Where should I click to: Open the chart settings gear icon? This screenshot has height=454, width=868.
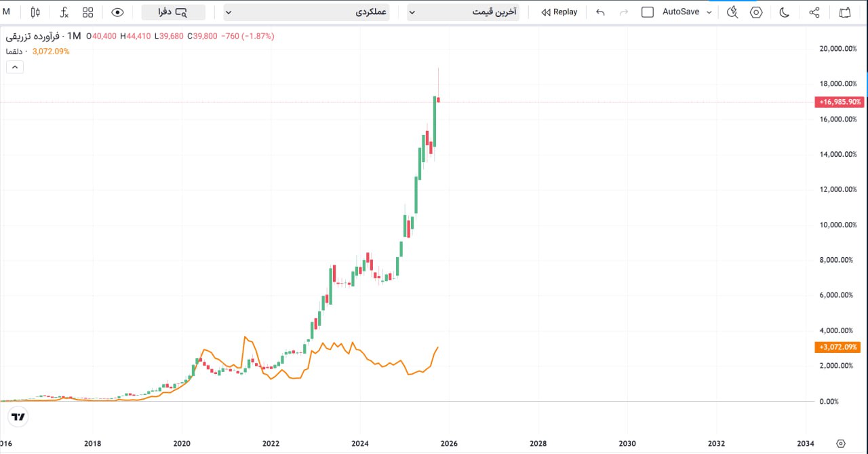[756, 12]
